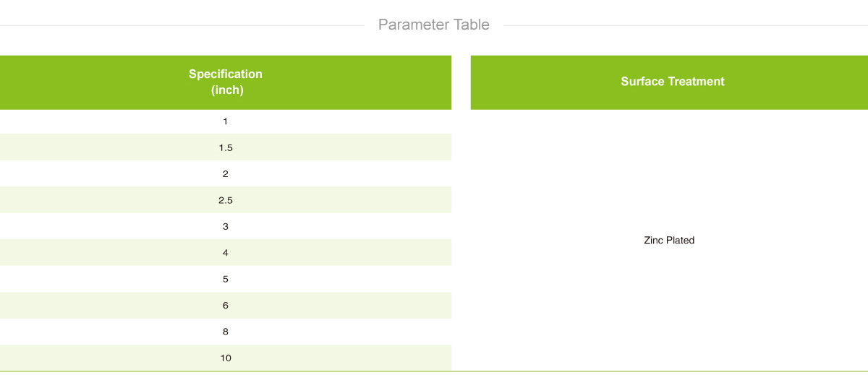Screen dimensions: 868x375
Task: Click the (inch) unit label
Action: 226,90
